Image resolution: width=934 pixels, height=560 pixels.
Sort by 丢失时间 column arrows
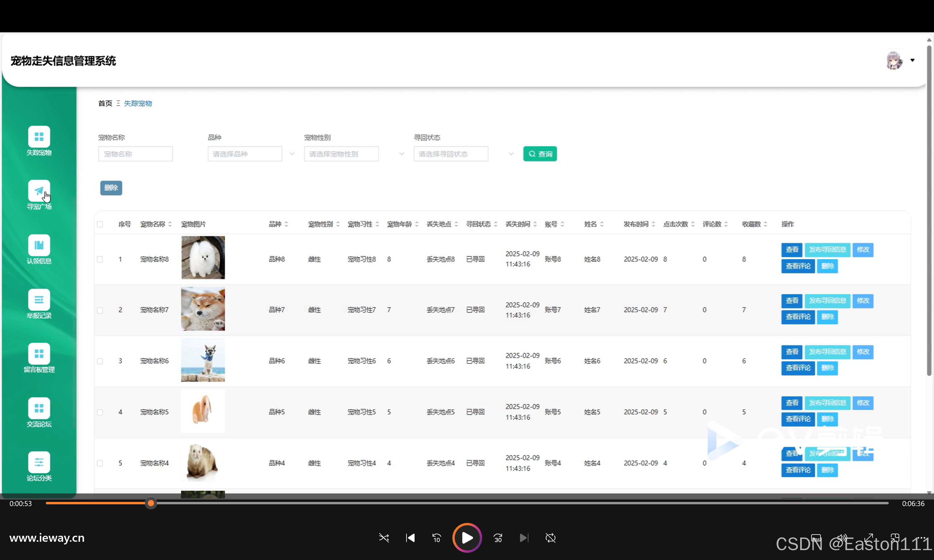tap(535, 224)
